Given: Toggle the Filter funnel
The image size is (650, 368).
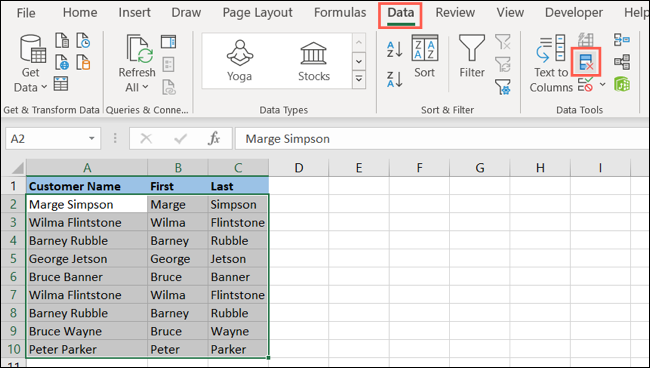Looking at the screenshot, I should (472, 56).
